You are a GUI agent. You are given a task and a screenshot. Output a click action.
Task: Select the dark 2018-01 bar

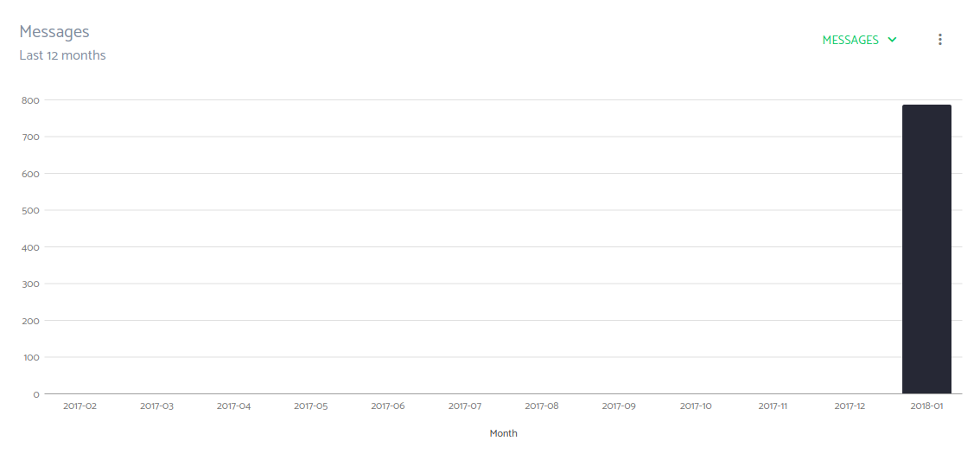tap(926, 249)
